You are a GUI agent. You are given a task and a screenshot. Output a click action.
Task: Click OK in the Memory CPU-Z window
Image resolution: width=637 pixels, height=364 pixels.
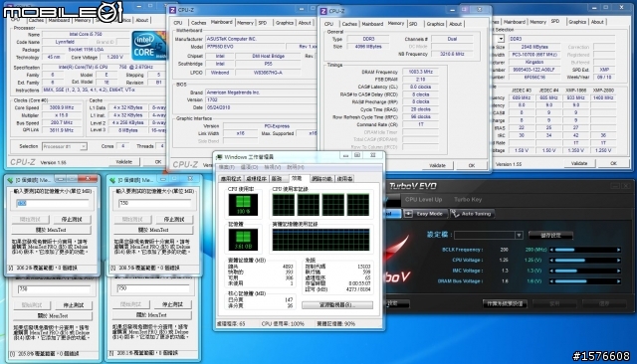472,165
